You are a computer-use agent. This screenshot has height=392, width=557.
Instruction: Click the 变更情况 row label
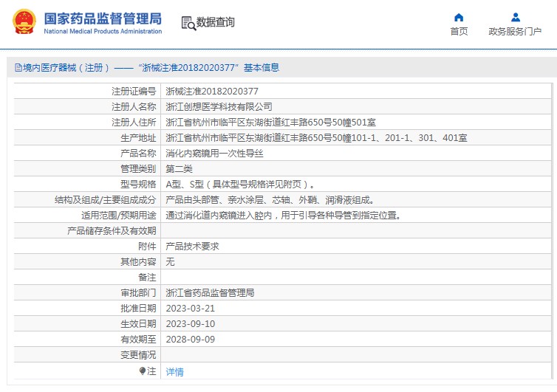pos(138,355)
